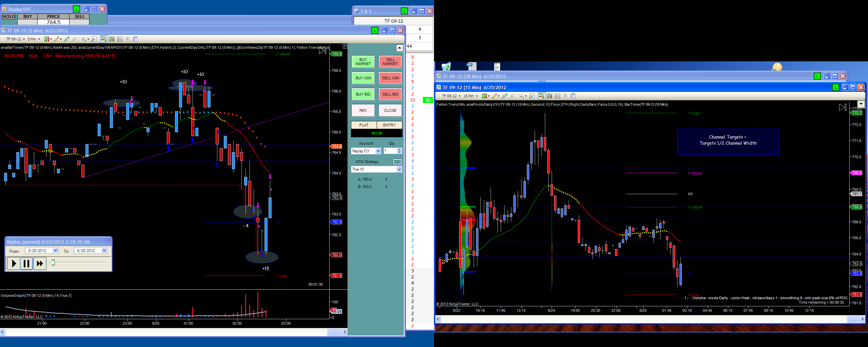The image size is (868, 347).
Task: Toggle the green L link on 15 Min chart
Action: click(835, 87)
